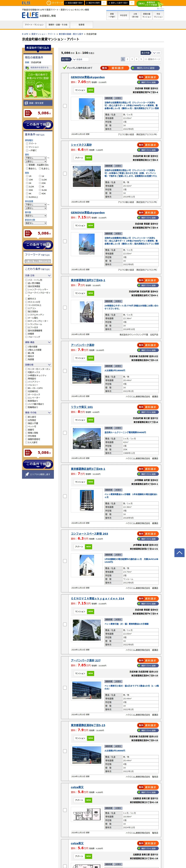The height and width of the screenshot is (868, 186).
Task: Go to results page 2
Action: (x=127, y=59)
